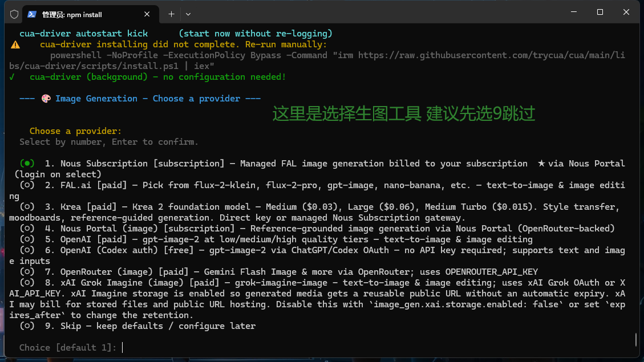
Task: Minimize the terminal window
Action: tap(574, 13)
